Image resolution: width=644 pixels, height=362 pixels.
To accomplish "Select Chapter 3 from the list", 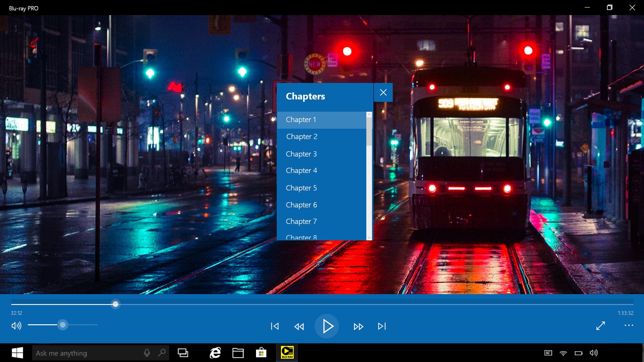I will tap(301, 154).
